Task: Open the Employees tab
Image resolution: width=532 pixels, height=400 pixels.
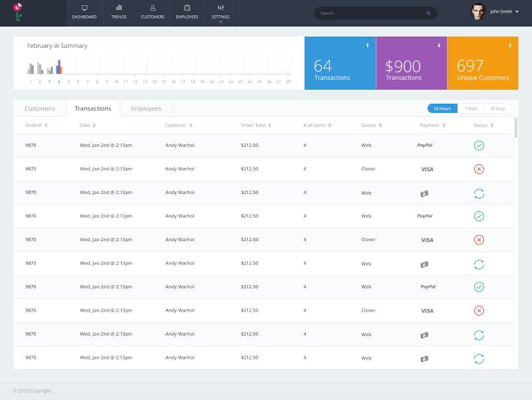Action: [146, 108]
